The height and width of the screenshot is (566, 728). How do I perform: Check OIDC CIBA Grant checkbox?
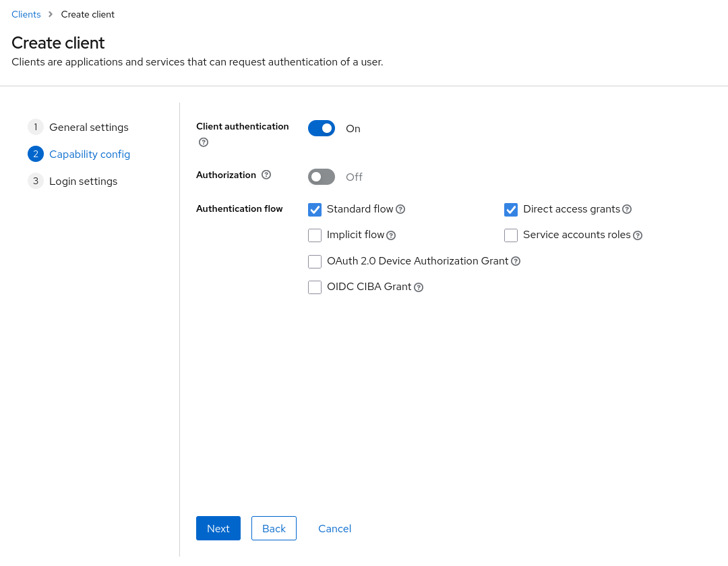(315, 287)
